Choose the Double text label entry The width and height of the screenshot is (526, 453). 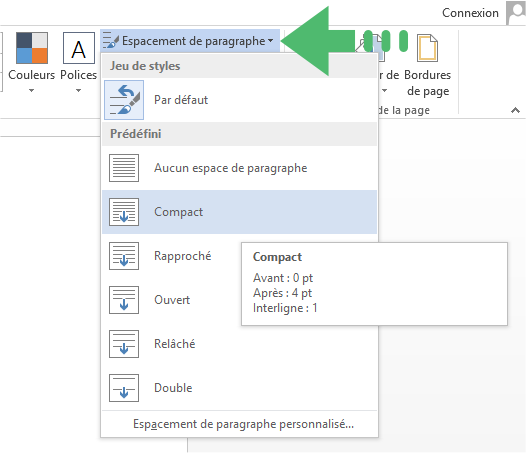[173, 388]
